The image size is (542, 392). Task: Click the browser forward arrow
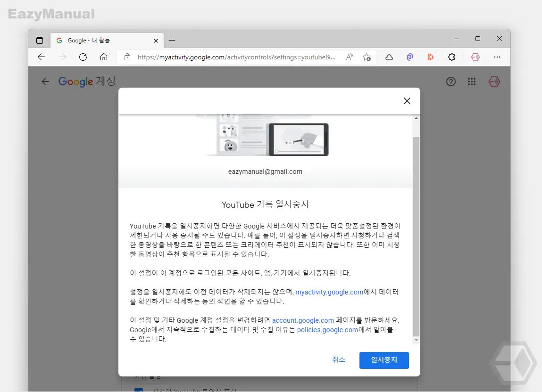[62, 57]
